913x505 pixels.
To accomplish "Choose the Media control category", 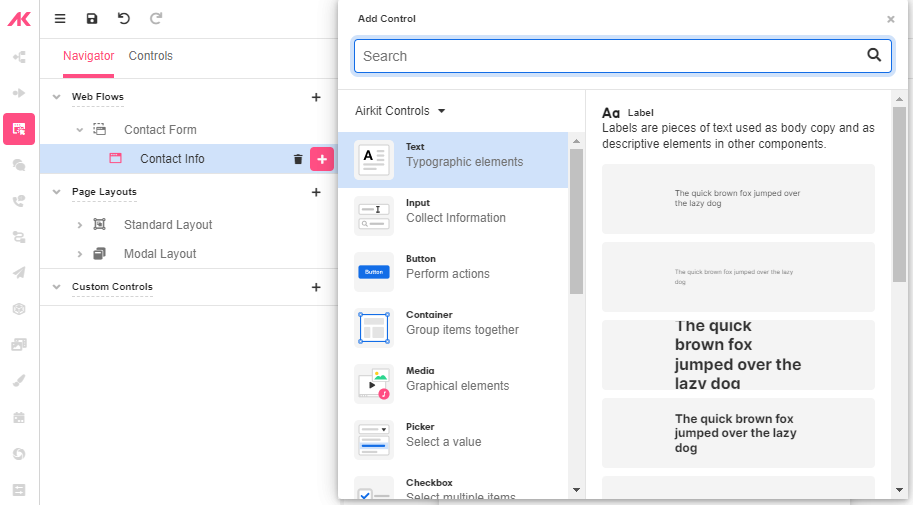I will (x=453, y=384).
